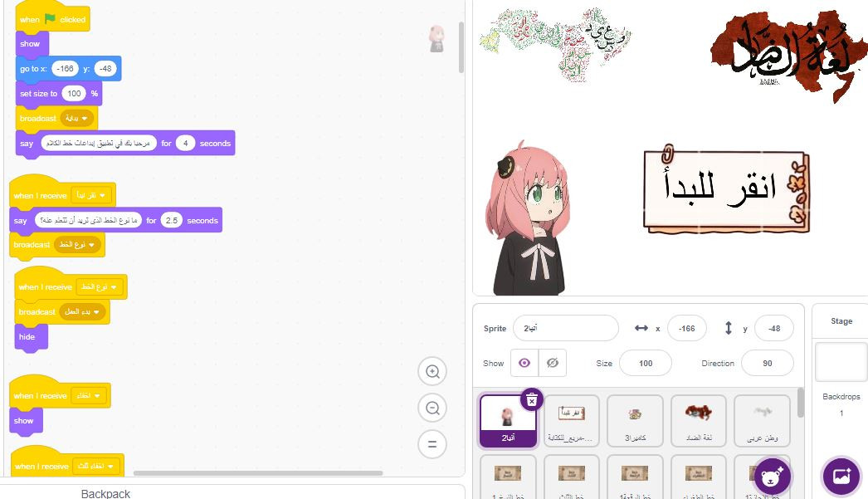Click the go to x y block
This screenshot has width=868, height=499.
point(68,69)
